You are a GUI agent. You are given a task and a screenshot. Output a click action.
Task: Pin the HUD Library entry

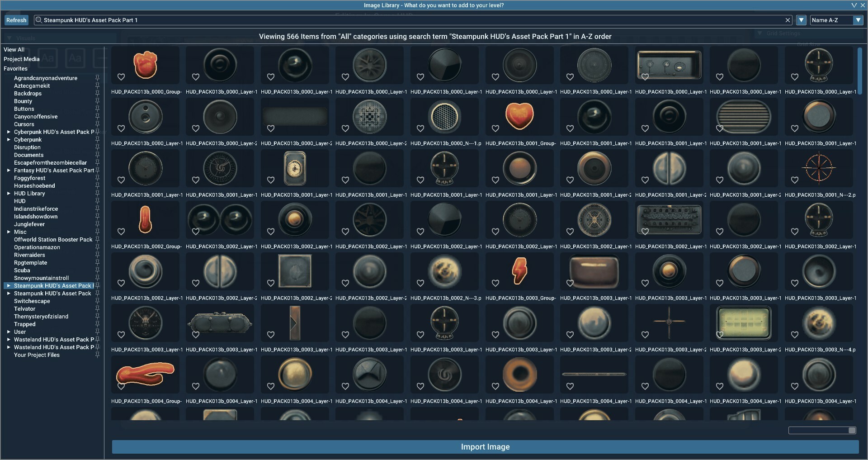point(98,194)
